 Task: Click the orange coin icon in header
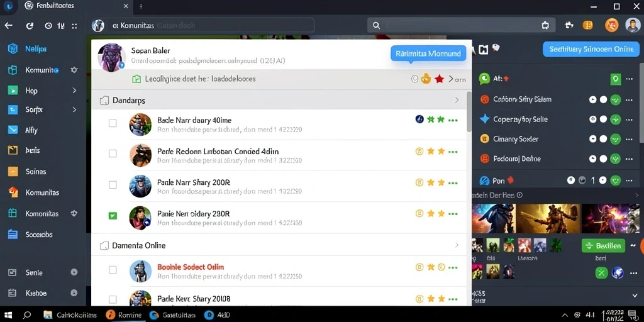point(588,25)
